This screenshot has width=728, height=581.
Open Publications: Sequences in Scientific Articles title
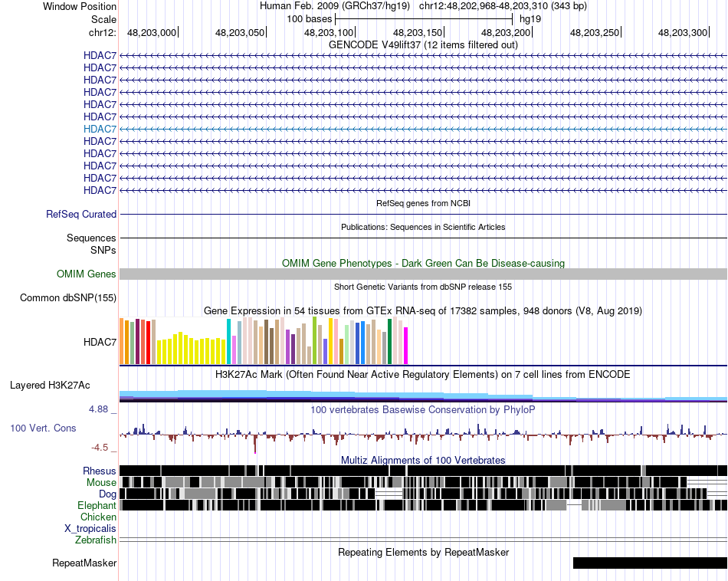pyautogui.click(x=423, y=227)
